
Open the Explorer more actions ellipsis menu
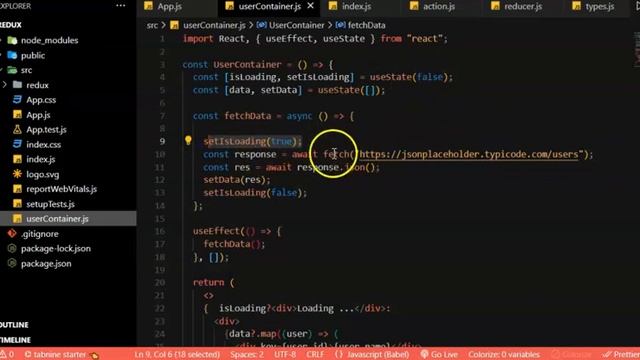(121, 6)
